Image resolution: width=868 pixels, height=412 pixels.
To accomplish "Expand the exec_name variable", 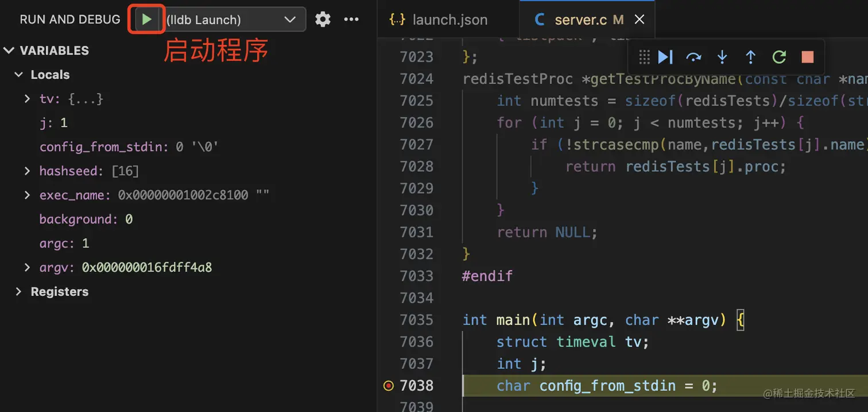I will 27,195.
